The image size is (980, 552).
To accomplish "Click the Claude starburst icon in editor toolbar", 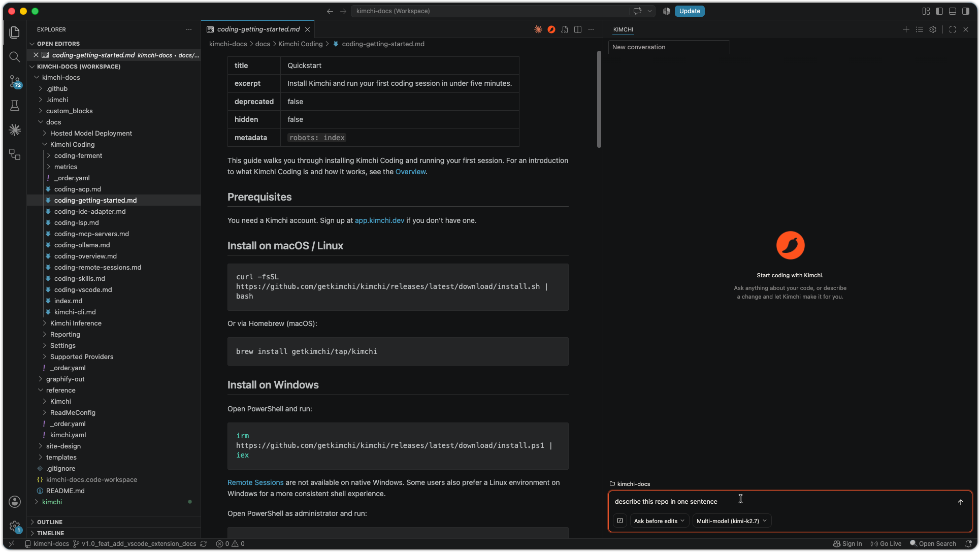I will click(538, 29).
